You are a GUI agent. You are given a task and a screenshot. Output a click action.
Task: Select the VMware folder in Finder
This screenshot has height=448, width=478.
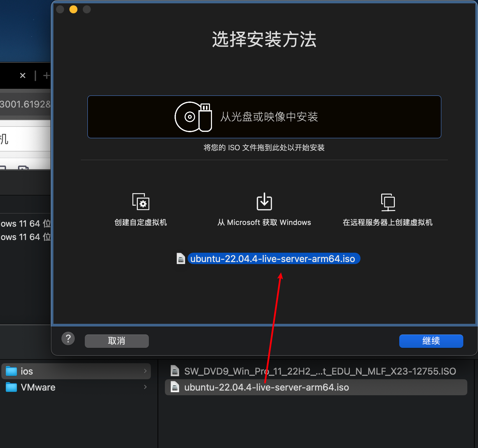pos(76,387)
